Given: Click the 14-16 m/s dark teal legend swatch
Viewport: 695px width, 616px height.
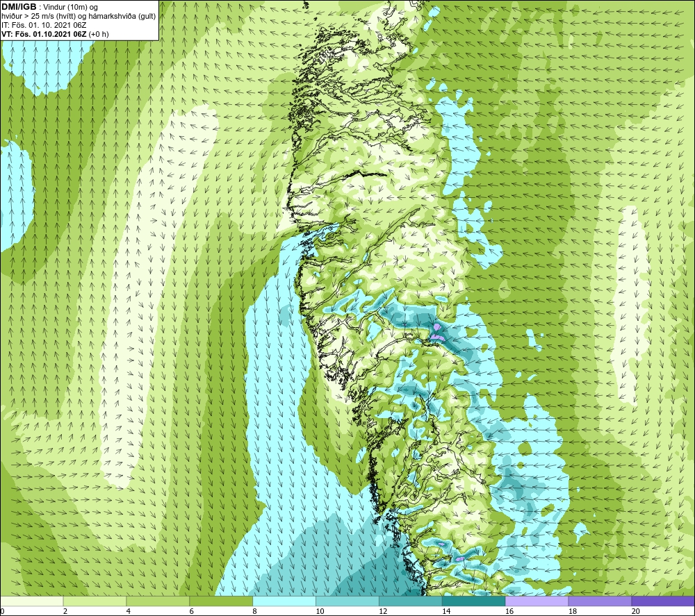Looking at the screenshot, I should [474, 601].
